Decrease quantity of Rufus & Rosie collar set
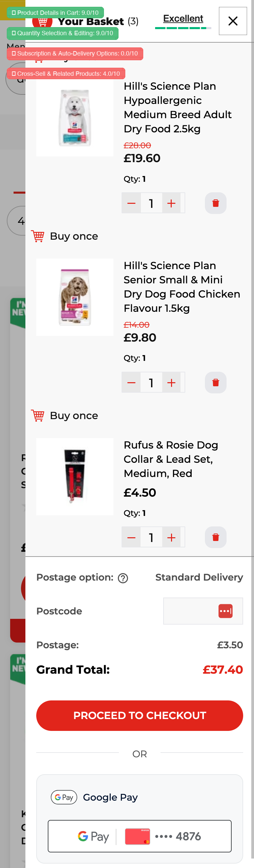The height and width of the screenshot is (868, 254). point(131,537)
